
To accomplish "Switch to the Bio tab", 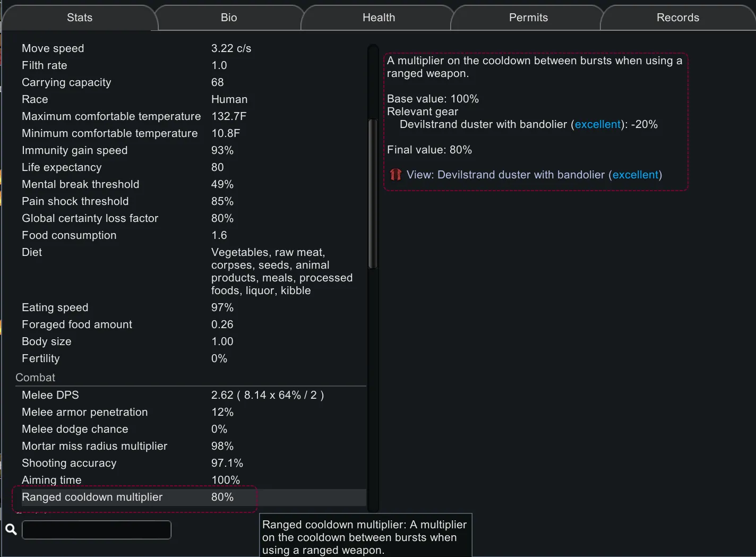I will pos(229,18).
